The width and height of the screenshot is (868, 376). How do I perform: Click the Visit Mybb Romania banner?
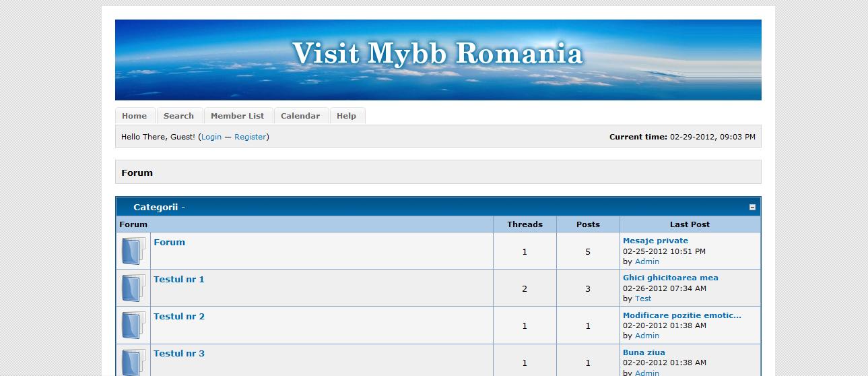tap(438, 60)
